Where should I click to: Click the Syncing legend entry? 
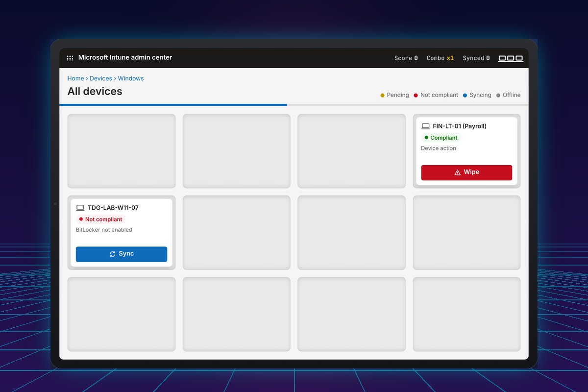[x=477, y=95]
